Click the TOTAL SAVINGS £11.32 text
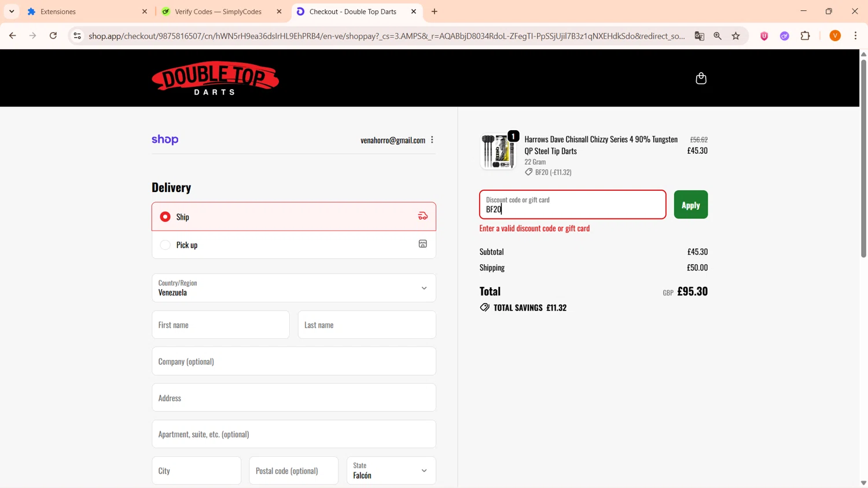868x488 pixels. (530, 308)
